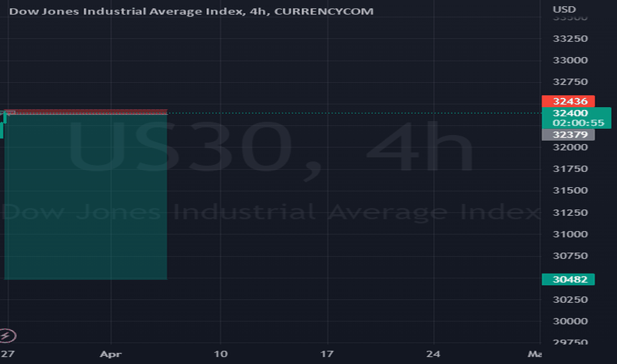Click the USD currency label
Image resolution: width=617 pixels, height=364 pixels.
point(564,9)
